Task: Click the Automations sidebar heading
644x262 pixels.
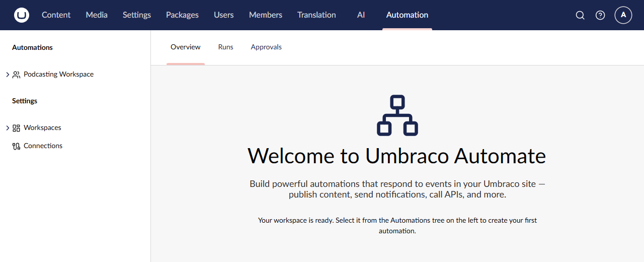Action: coord(32,48)
